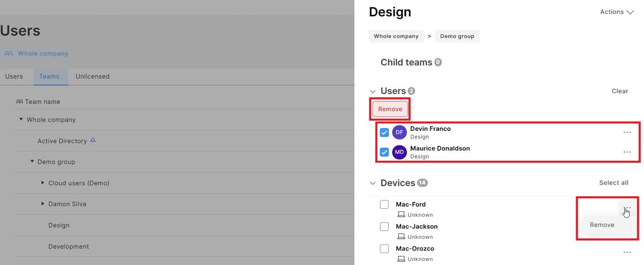Open more options for Devin Franco
The image size is (644, 265).
coord(627,133)
